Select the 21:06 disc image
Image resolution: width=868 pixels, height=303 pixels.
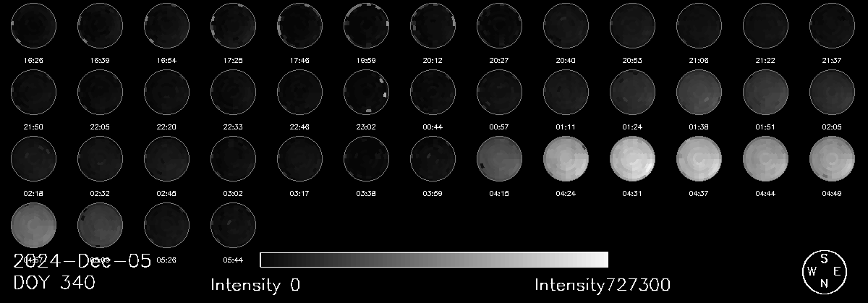point(699,25)
